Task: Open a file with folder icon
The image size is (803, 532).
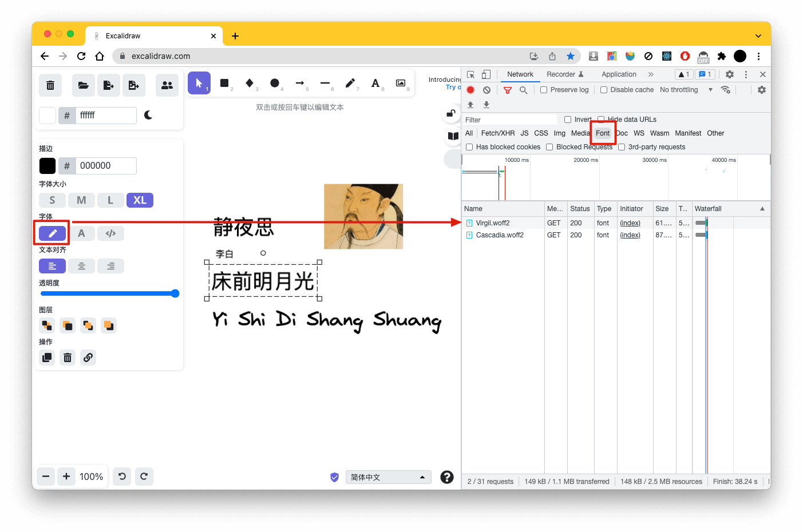Action: (x=84, y=85)
